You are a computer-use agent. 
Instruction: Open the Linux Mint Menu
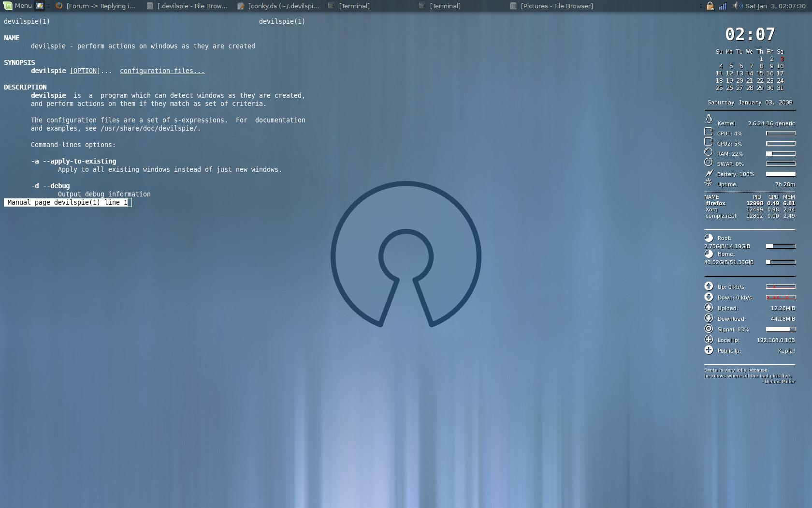click(17, 6)
